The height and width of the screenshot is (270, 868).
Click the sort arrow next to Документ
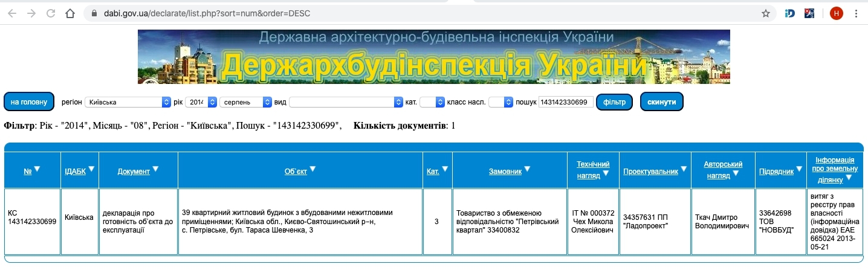[155, 170]
